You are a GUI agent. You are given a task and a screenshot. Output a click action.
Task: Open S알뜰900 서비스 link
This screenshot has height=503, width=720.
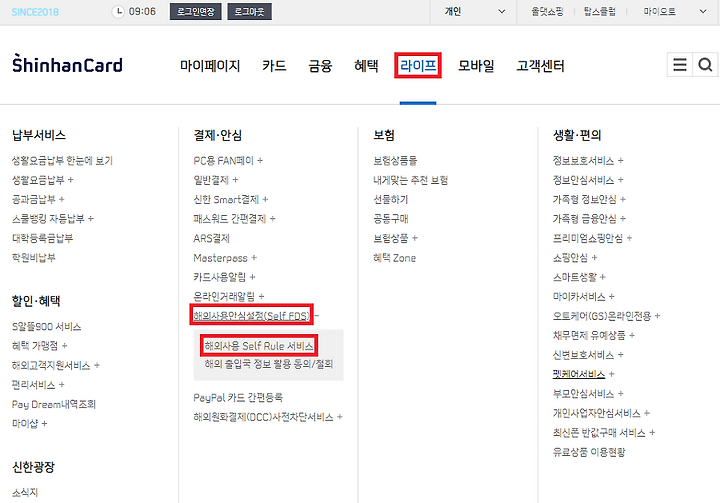click(x=46, y=327)
